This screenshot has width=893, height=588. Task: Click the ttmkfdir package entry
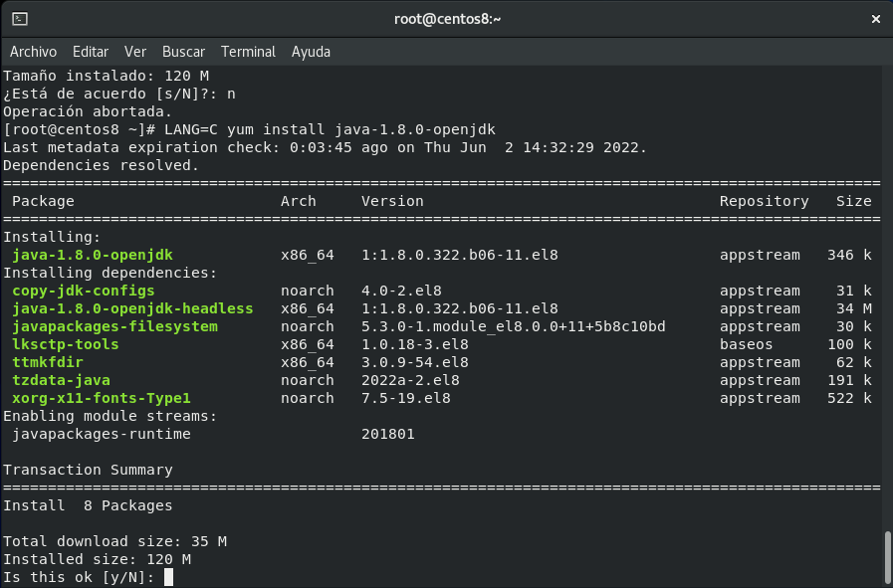[48, 362]
